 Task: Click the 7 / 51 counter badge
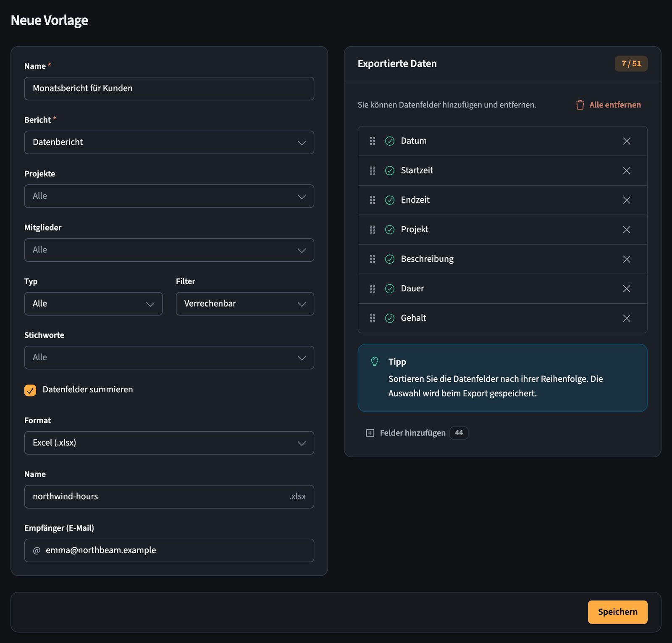tap(631, 63)
